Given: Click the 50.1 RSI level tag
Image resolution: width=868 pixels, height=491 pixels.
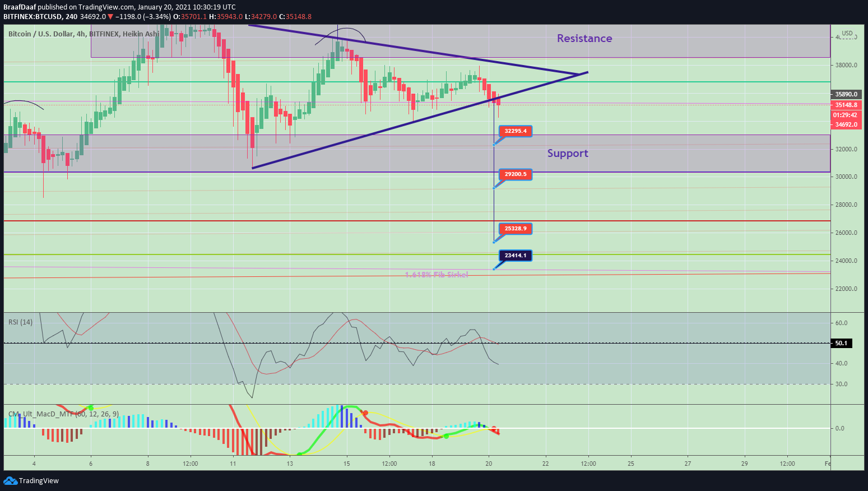Looking at the screenshot, I should click(841, 343).
